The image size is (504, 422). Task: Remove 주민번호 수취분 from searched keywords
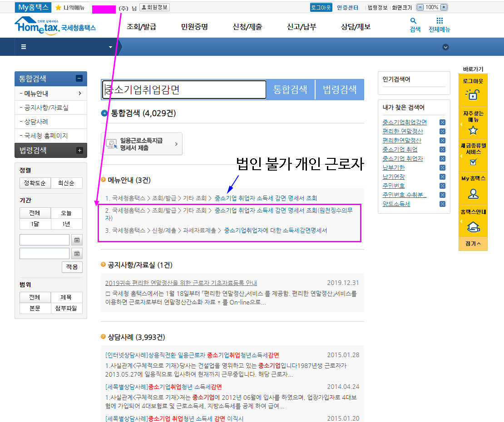click(x=442, y=195)
